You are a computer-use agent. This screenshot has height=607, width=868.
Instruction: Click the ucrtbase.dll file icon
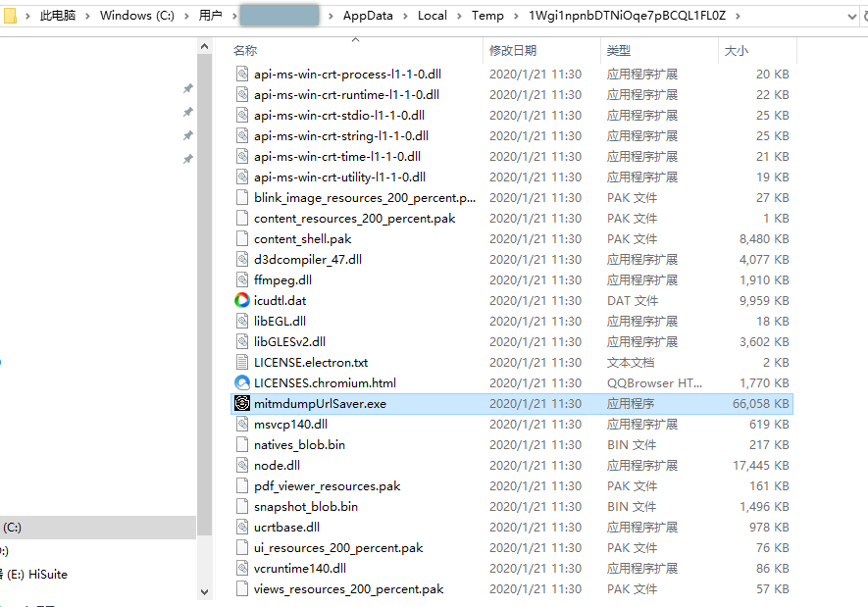pyautogui.click(x=242, y=528)
